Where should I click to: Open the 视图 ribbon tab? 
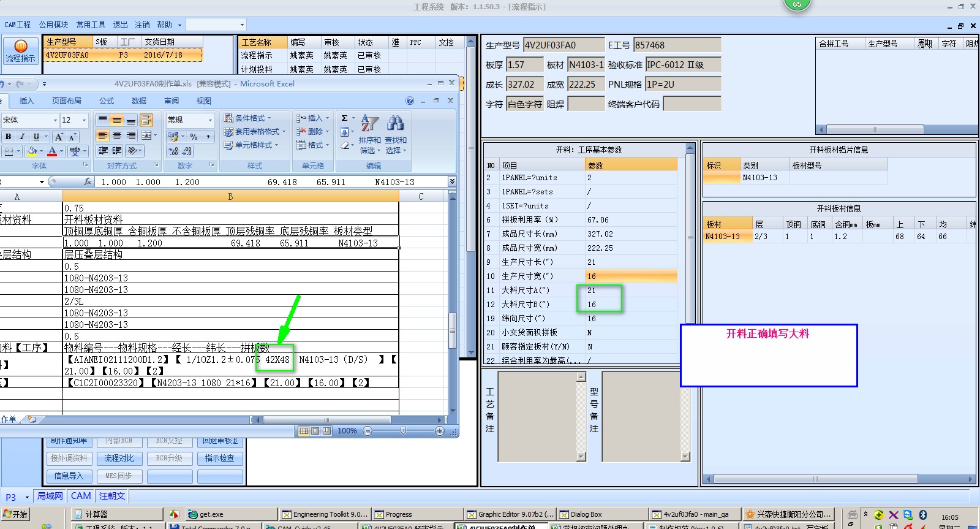point(204,101)
